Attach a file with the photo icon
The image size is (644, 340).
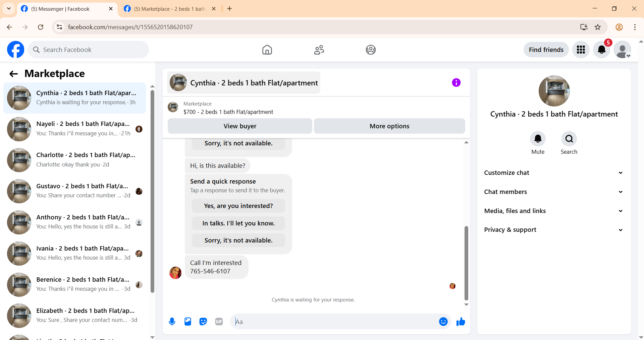point(188,322)
